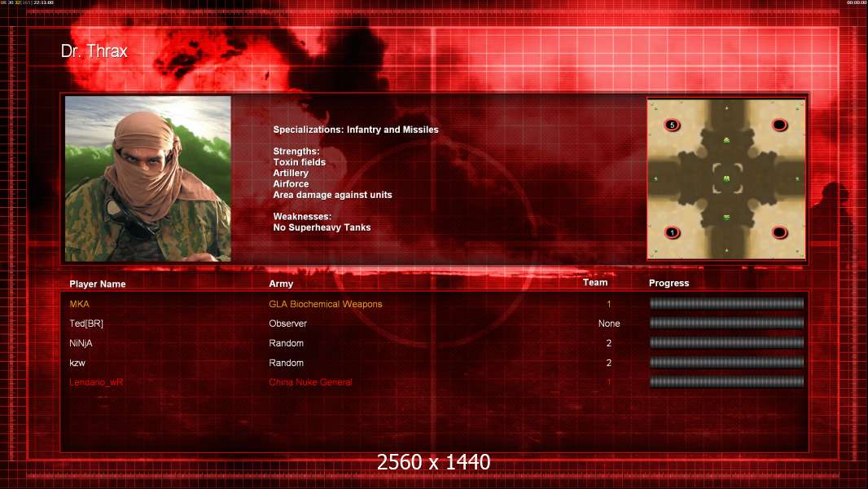Screen dimensions: 868x489
Task: Click NiNjA's loading progress bar
Action: (x=726, y=343)
